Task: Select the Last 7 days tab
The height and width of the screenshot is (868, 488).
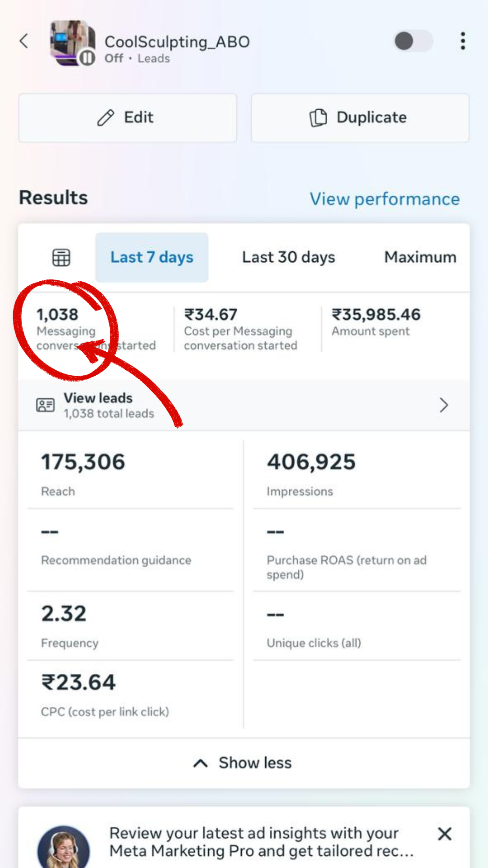Action: click(x=152, y=258)
